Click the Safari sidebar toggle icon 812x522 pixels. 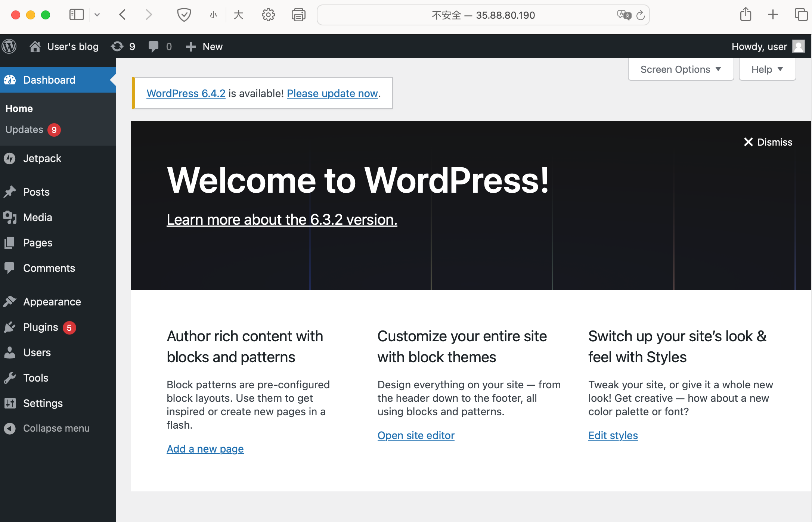(77, 15)
